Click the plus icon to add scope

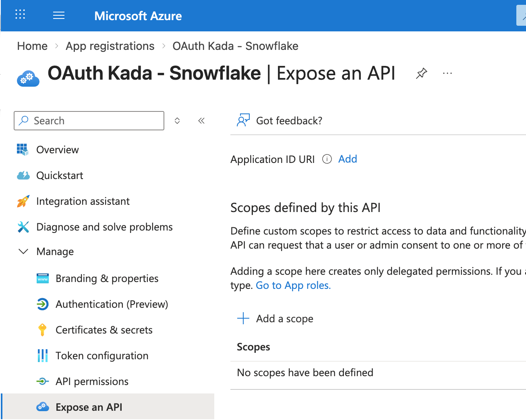tap(243, 319)
